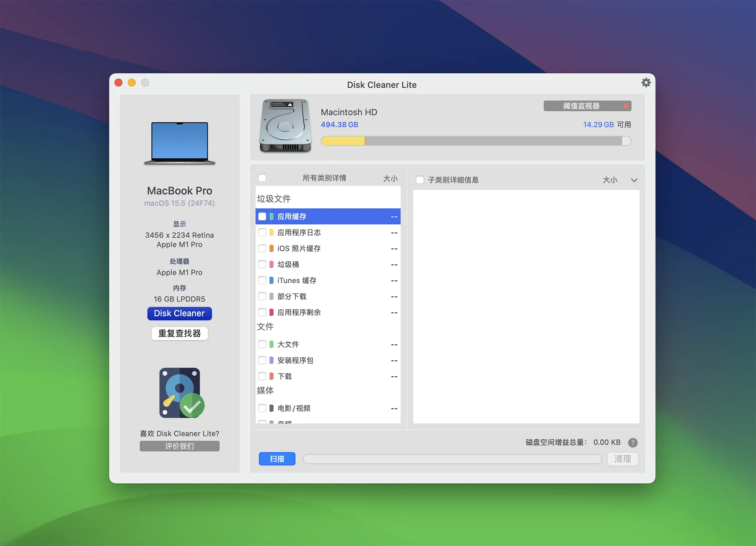Click the 所有类别详情 column header

324,178
